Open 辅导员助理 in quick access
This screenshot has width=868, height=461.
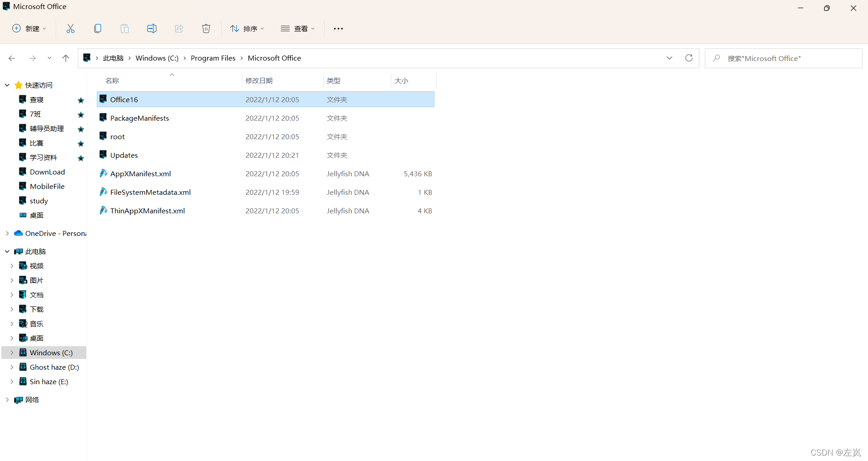pyautogui.click(x=47, y=128)
